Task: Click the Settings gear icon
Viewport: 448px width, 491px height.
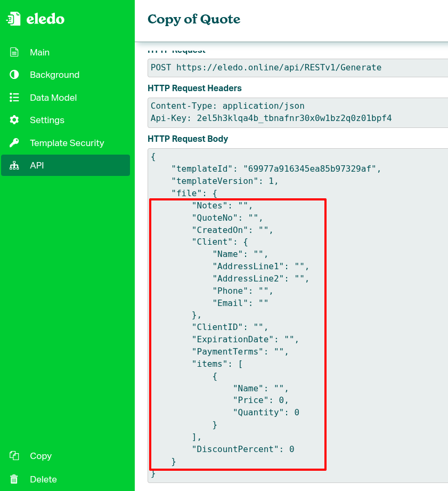Action: (x=15, y=120)
